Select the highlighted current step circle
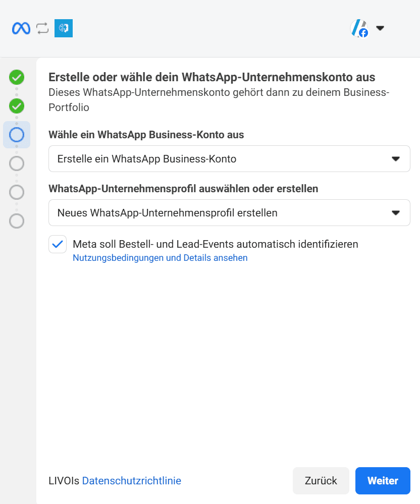 [16, 135]
